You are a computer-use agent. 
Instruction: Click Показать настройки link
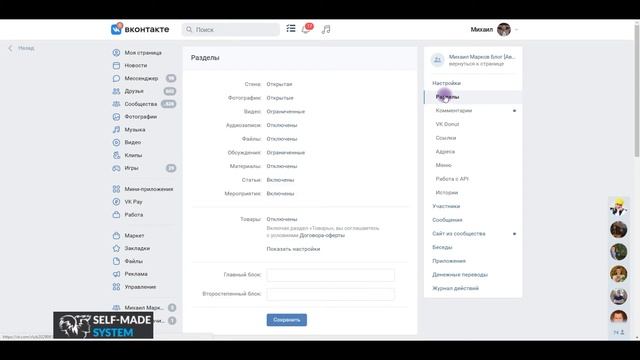pyautogui.click(x=293, y=249)
